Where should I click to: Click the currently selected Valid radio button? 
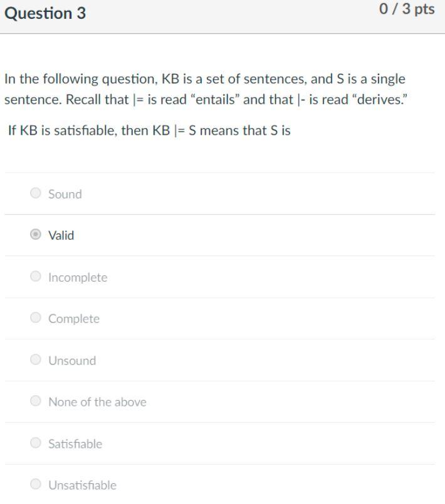tap(36, 235)
